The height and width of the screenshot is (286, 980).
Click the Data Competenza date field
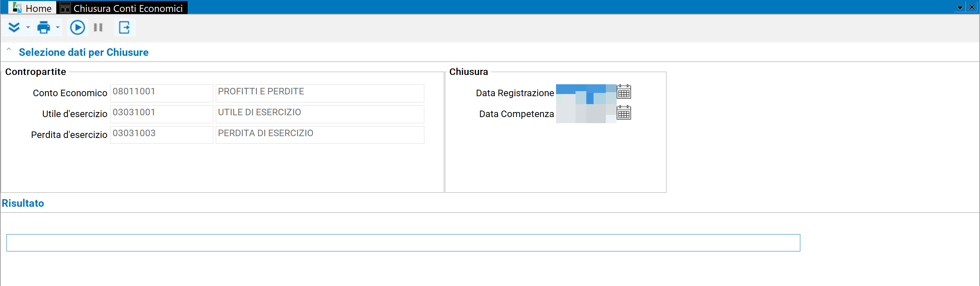586,114
